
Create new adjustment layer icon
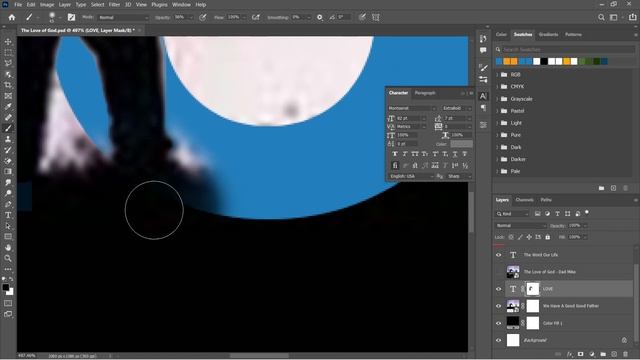click(x=592, y=354)
